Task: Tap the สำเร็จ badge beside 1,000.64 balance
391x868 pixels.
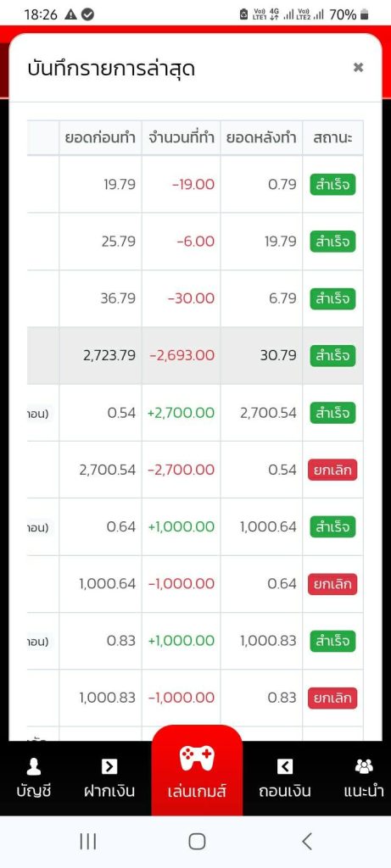Action: (x=332, y=527)
